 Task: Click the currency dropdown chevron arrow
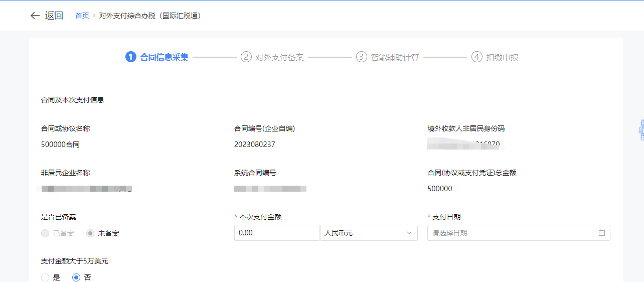coord(409,233)
